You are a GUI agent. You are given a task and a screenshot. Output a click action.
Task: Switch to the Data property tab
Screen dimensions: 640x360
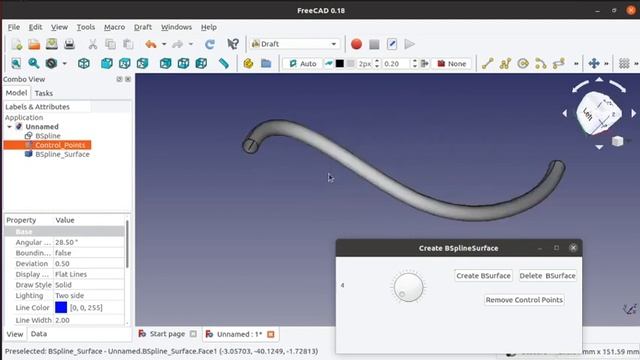point(39,334)
